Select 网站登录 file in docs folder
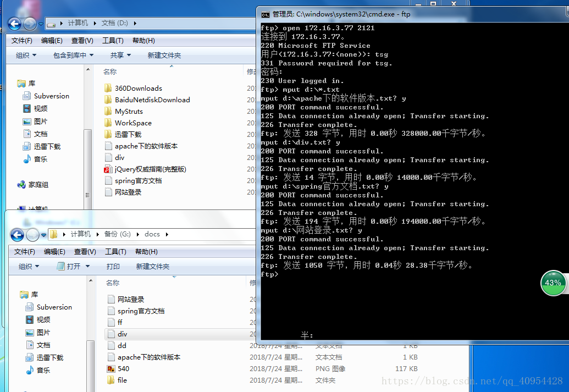 click(126, 300)
